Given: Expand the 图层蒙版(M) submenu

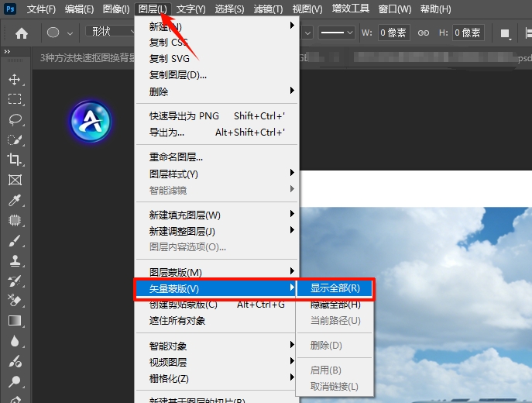Looking at the screenshot, I should [217, 272].
